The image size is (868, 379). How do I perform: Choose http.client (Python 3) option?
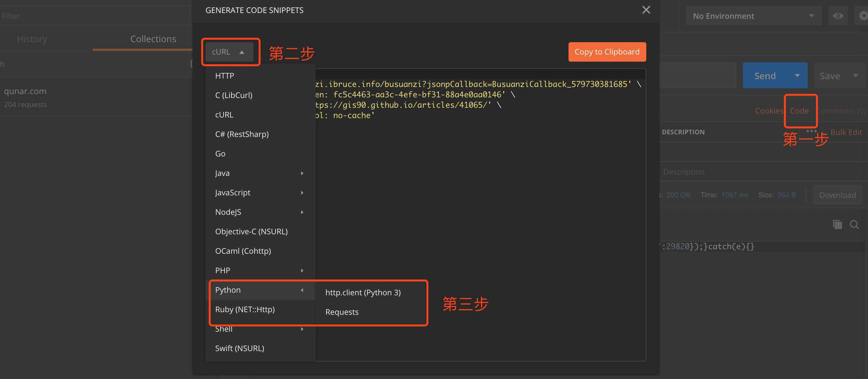tap(363, 292)
